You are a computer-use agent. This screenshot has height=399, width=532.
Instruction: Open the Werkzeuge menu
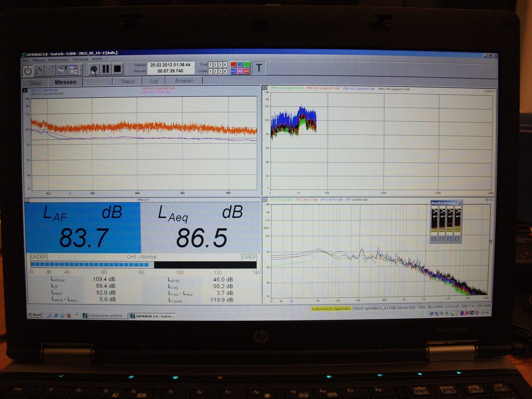[x=80, y=59]
